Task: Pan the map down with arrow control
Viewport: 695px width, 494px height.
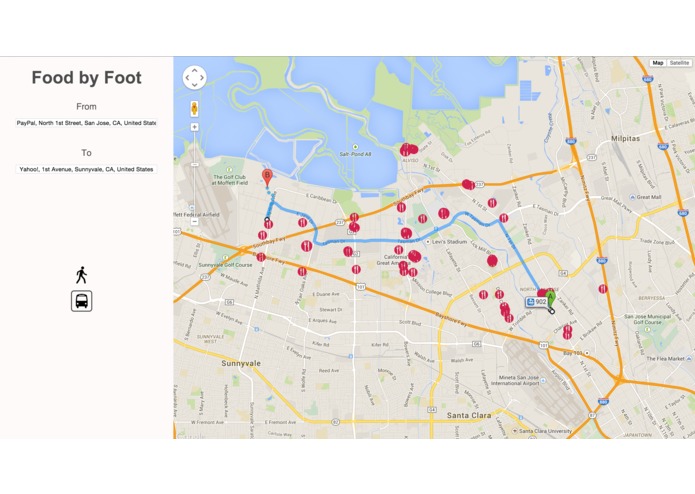Action: [195, 85]
